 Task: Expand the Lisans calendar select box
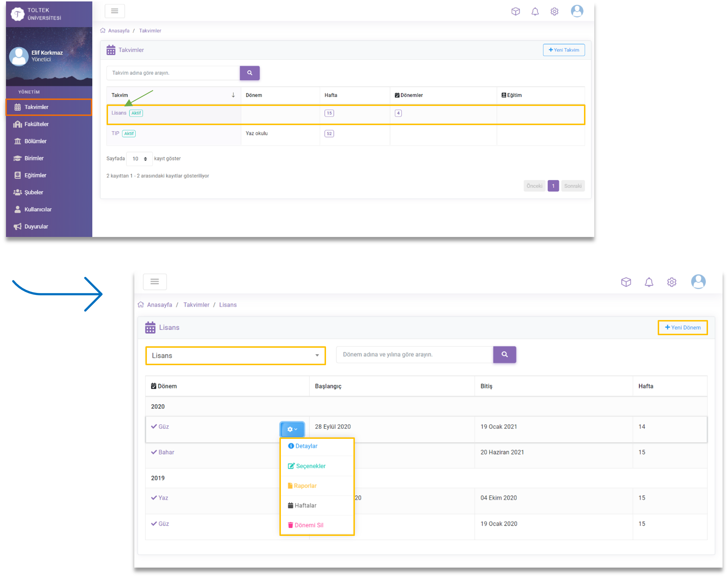(x=235, y=356)
